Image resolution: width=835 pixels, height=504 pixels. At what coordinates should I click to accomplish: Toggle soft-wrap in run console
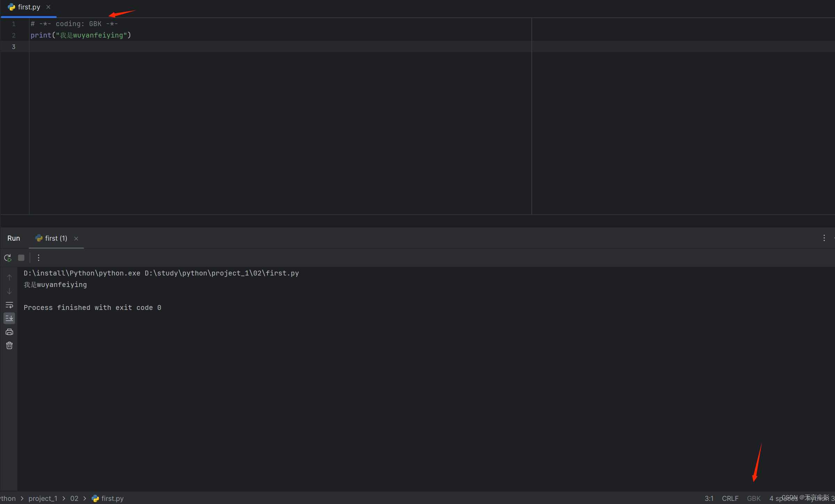point(9,305)
